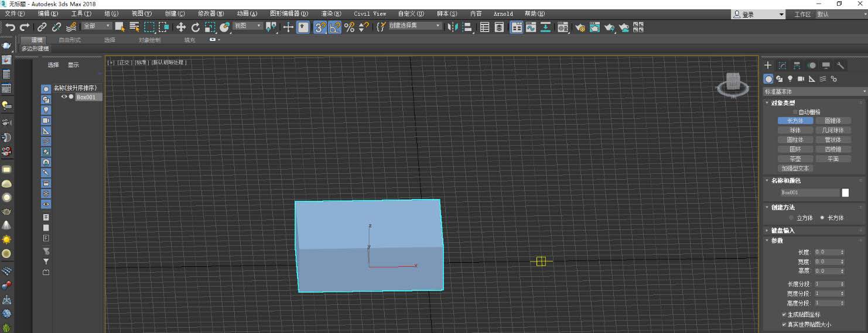Select the 立方体 creation method radio button
This screenshot has height=333, width=868.
tap(791, 218)
